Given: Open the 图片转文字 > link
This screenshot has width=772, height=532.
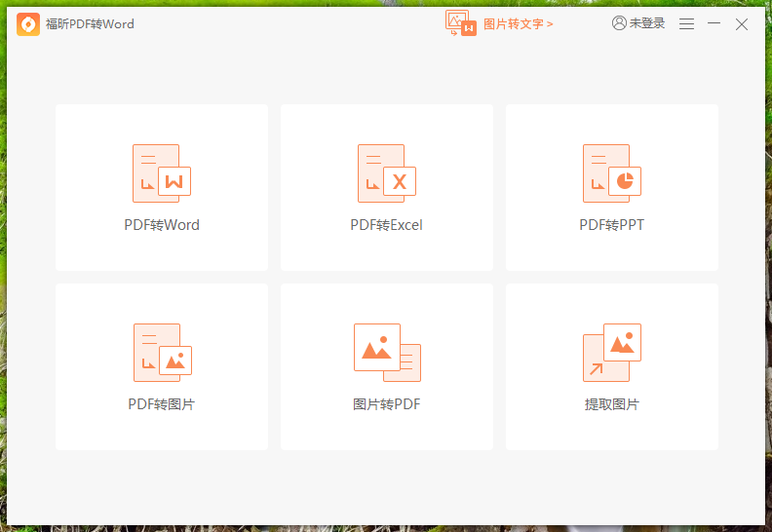Looking at the screenshot, I should (x=518, y=23).
